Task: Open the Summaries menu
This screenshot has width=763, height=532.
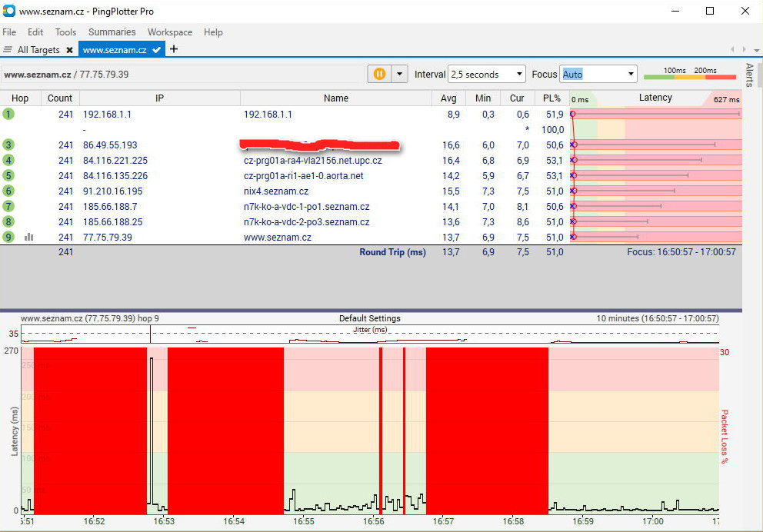Action: (x=112, y=32)
